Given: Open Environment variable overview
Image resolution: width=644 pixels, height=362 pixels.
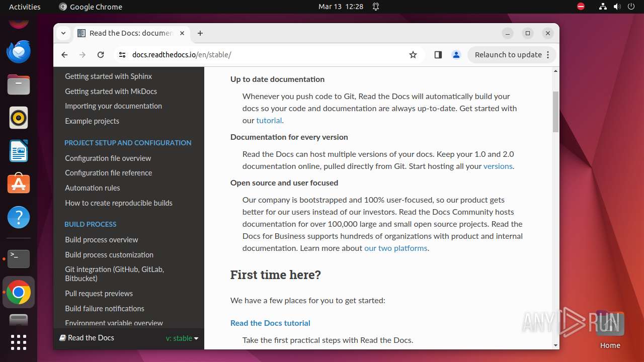Looking at the screenshot, I should (x=114, y=323).
